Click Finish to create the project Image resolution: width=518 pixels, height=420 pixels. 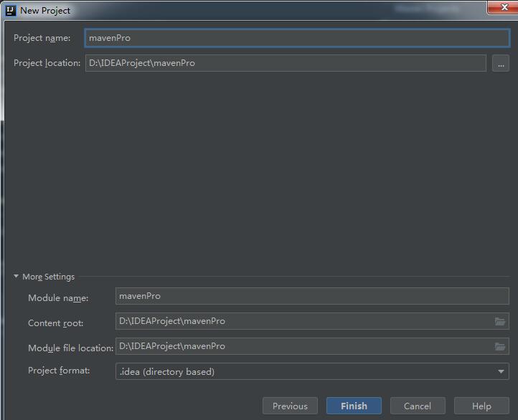pos(354,406)
